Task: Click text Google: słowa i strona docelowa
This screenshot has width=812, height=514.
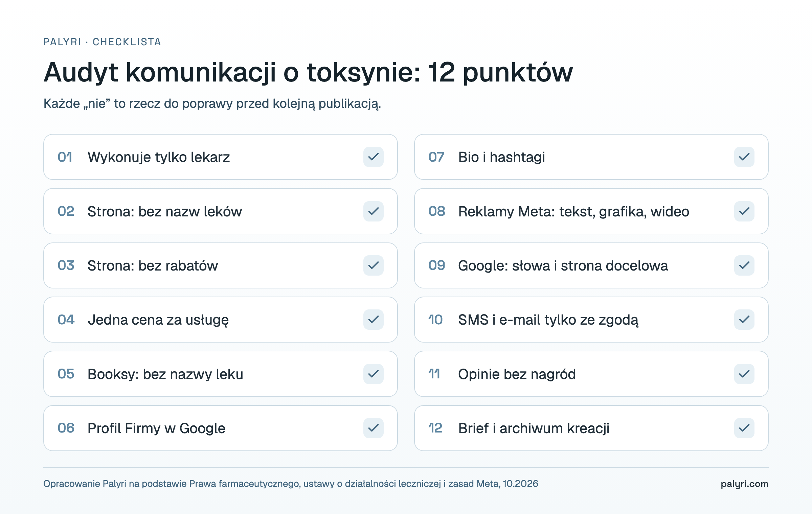Action: (563, 266)
